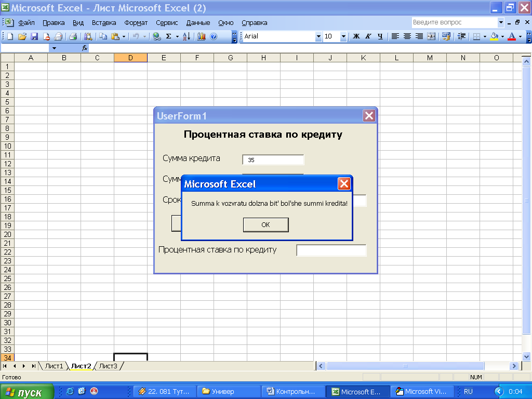This screenshot has height=399, width=532.
Task: Expand the Paste options arrow
Action: (x=124, y=36)
